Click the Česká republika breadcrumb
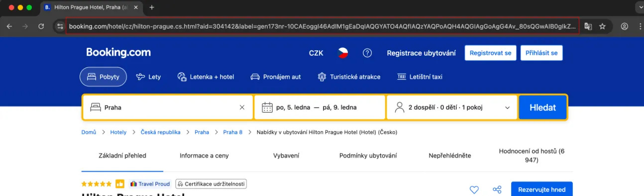644x196 pixels. point(160,132)
